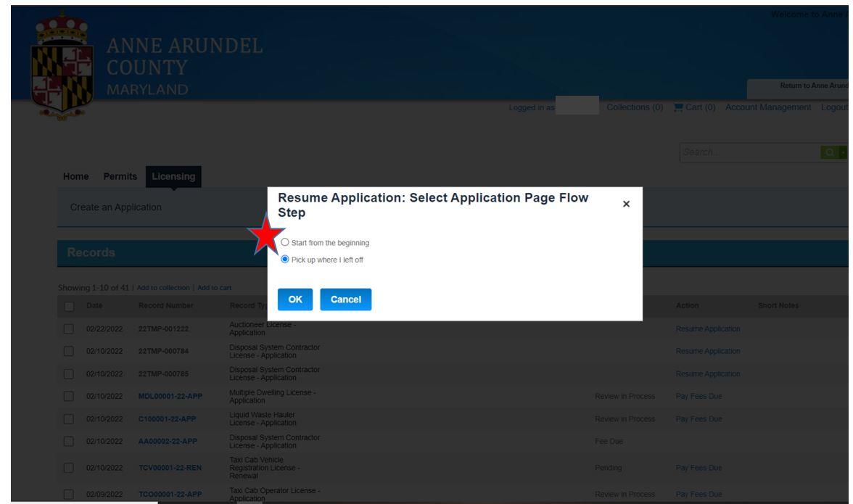The image size is (853, 504).
Task: Click the Record Number column header
Action: pos(166,305)
